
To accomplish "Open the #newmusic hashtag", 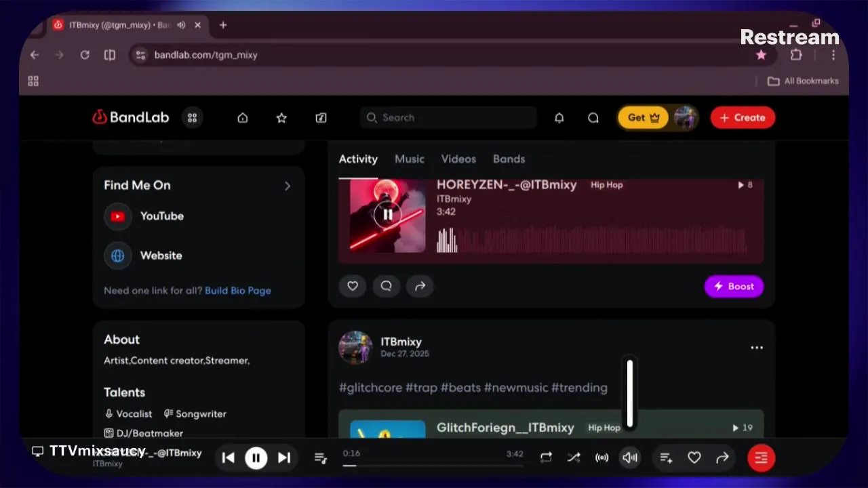I will pyautogui.click(x=515, y=388).
